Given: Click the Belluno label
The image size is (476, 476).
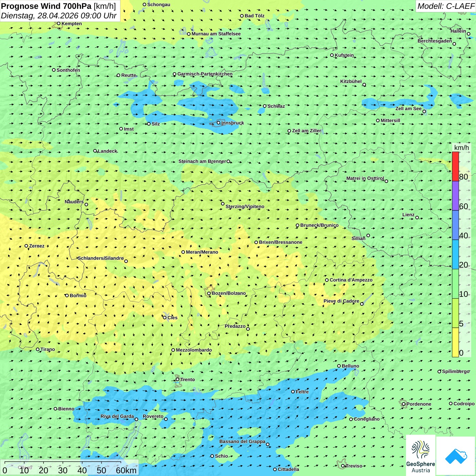Looking at the screenshot, I should (350, 366).
